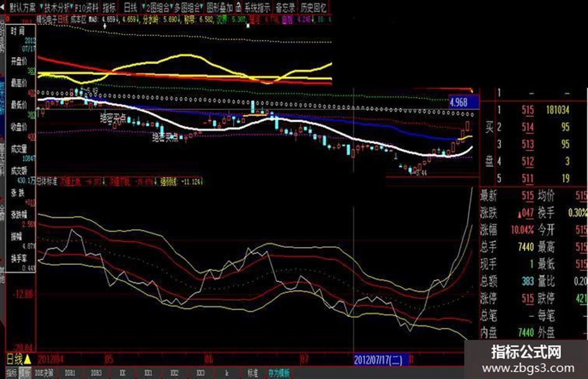Click the 4.968 price label on chart
Screen dimensions: 588x379
(x=464, y=103)
